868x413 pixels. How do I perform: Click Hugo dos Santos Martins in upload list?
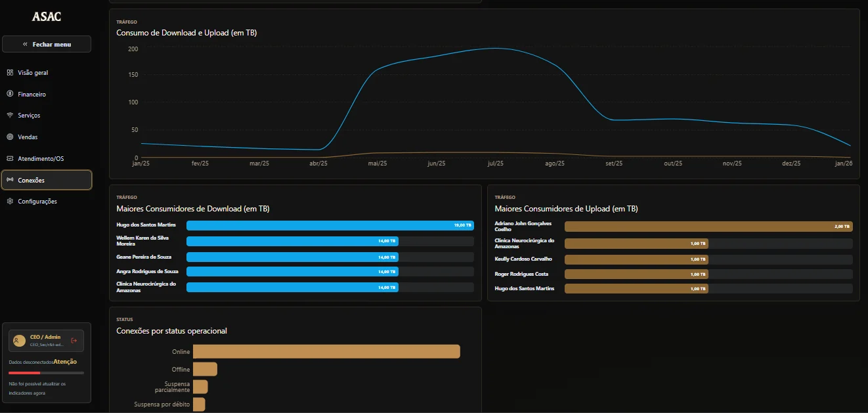pos(525,288)
